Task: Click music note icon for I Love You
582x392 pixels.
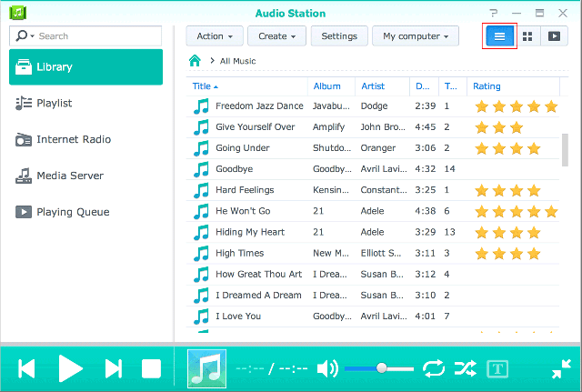Action: (201, 317)
